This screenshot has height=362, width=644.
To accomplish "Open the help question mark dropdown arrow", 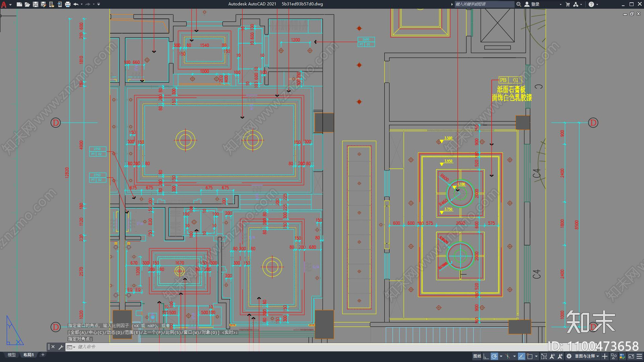I will (x=597, y=4).
